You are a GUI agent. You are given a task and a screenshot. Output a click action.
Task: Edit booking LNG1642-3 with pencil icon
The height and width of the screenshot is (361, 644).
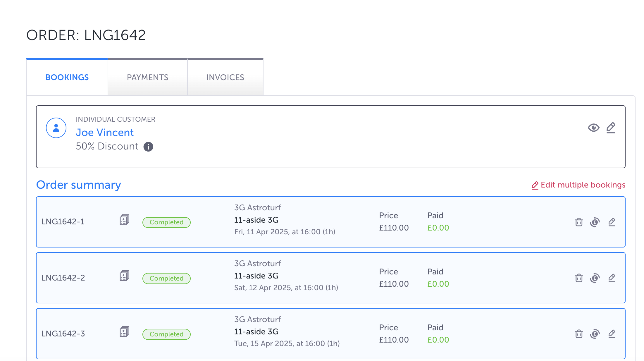(x=612, y=334)
